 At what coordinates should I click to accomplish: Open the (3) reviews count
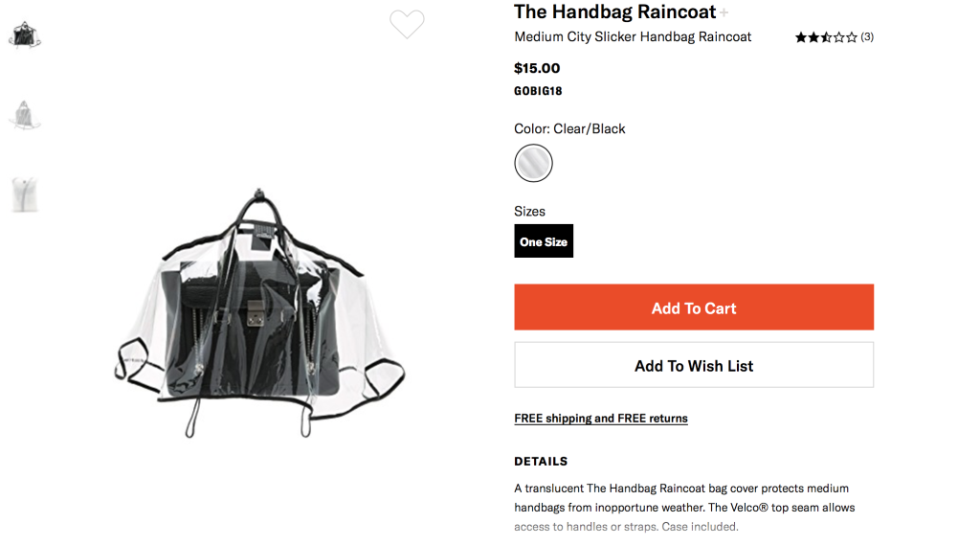tap(867, 37)
